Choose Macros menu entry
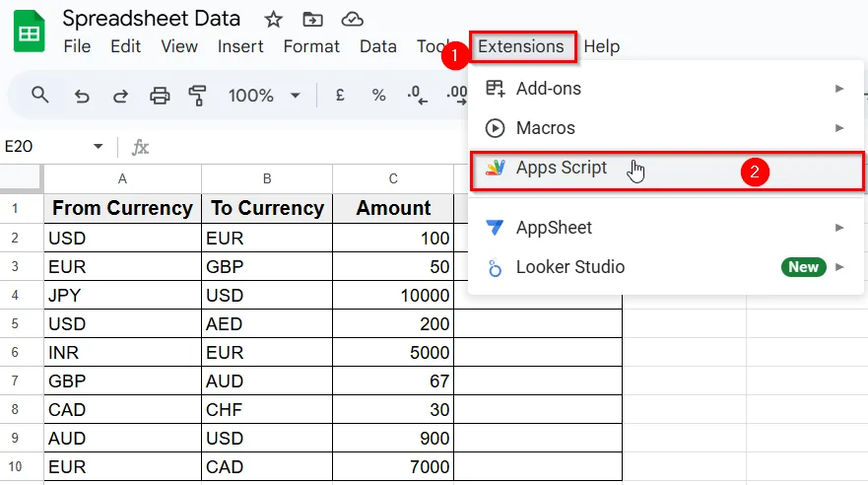Screen dimensions: 868x485 tap(666, 128)
